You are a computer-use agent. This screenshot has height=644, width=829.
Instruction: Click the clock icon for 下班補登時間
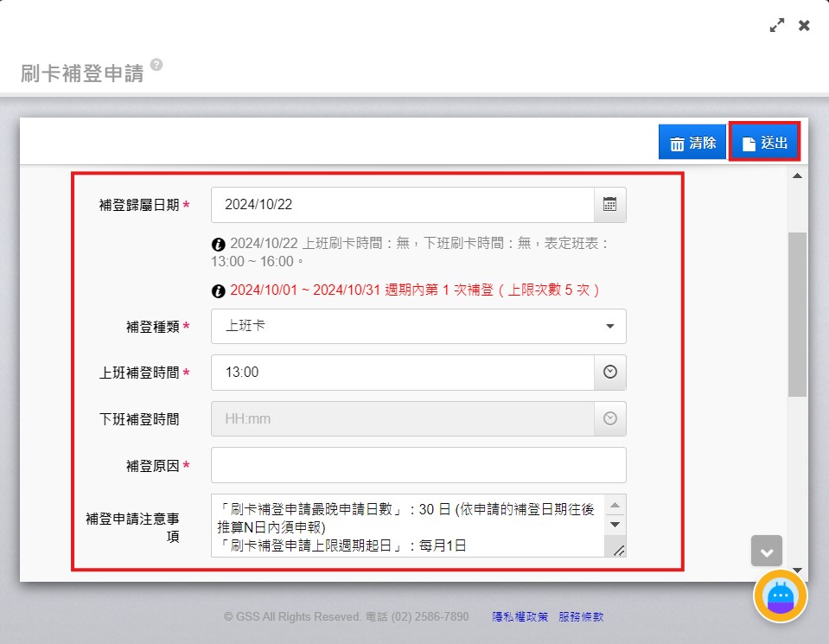(609, 418)
